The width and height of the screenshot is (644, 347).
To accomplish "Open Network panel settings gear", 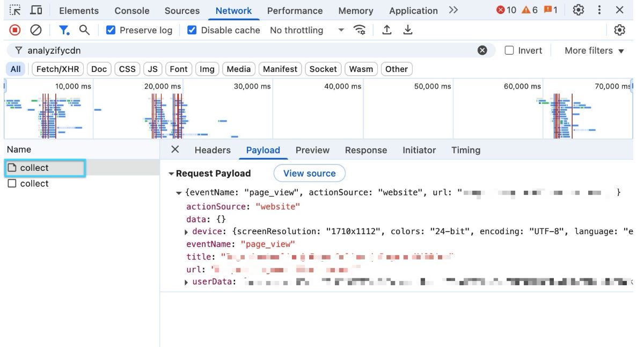I will click(x=619, y=30).
